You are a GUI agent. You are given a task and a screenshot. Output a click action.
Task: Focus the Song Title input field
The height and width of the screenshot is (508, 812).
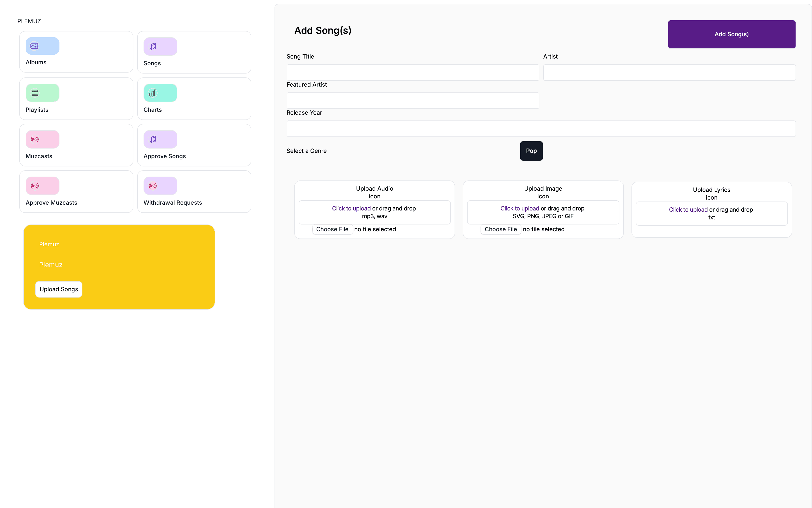pos(413,73)
